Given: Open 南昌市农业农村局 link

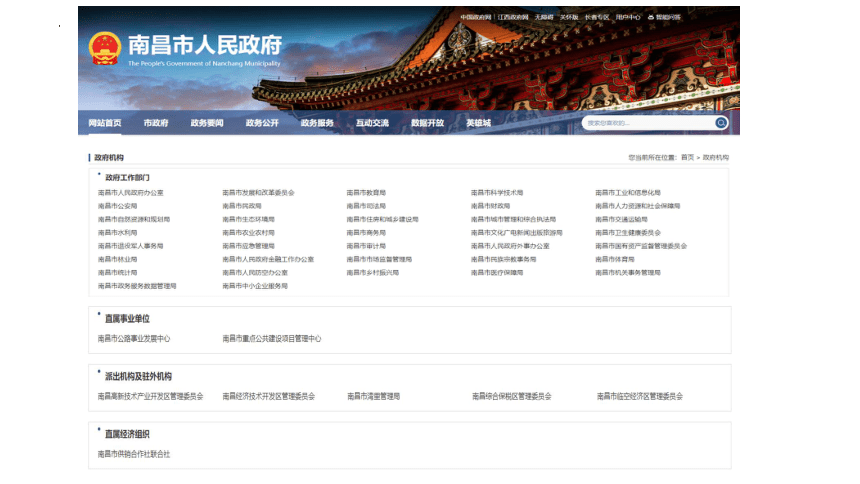Looking at the screenshot, I should click(x=248, y=233).
